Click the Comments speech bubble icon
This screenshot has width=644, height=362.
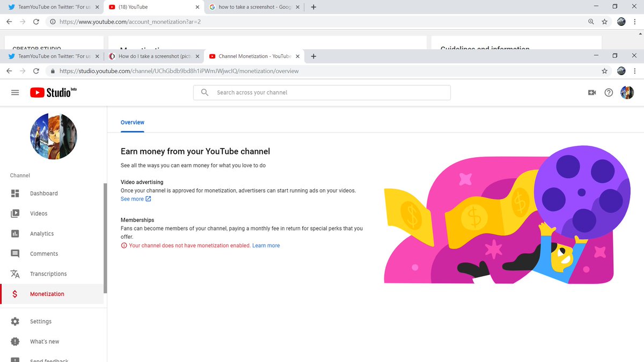tap(15, 254)
